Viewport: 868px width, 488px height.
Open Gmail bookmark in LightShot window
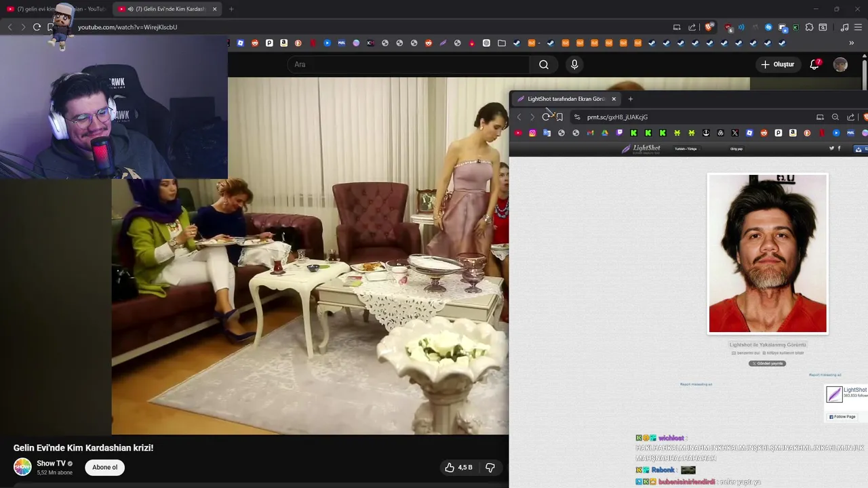coord(590,133)
